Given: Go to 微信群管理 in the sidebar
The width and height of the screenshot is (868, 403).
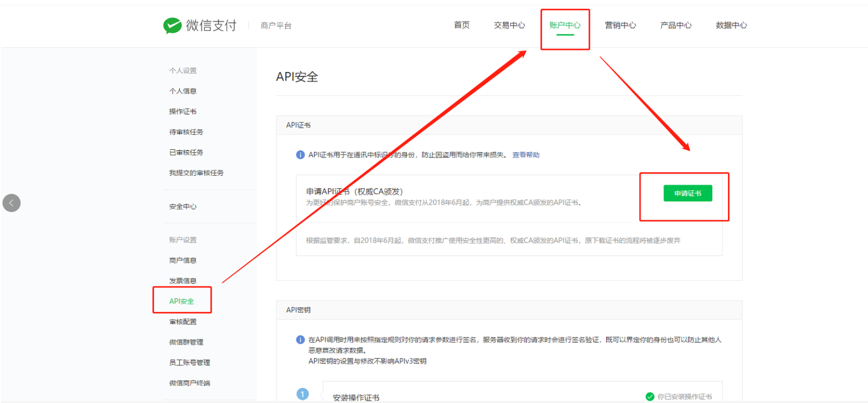Looking at the screenshot, I should pos(186,342).
